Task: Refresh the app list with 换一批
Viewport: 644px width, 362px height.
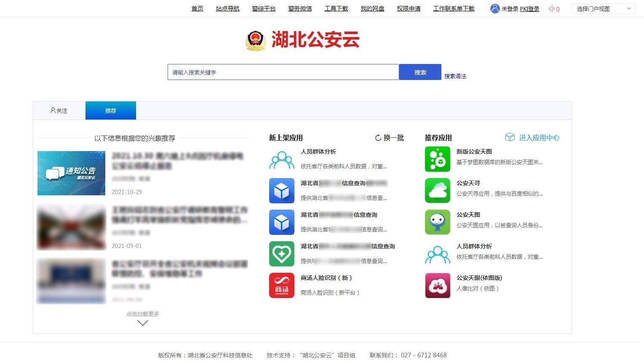Action: [389, 138]
